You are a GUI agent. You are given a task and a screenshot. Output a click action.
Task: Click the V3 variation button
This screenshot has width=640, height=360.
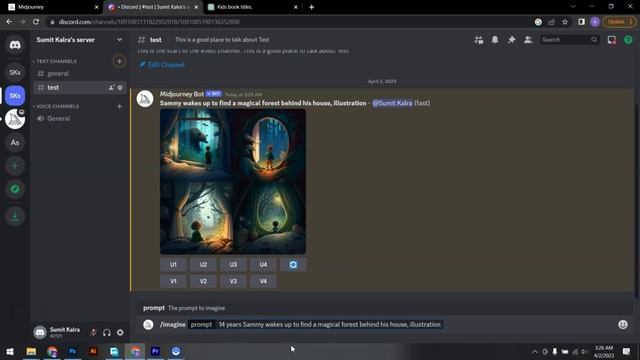(x=233, y=281)
